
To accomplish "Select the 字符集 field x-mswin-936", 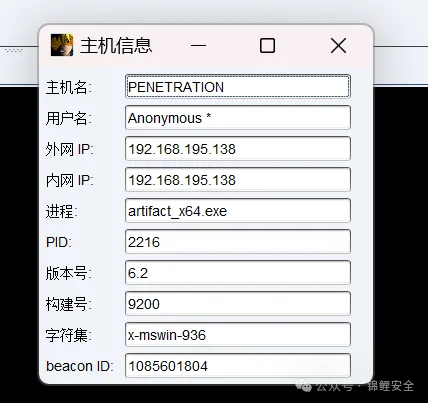I will tap(238, 335).
